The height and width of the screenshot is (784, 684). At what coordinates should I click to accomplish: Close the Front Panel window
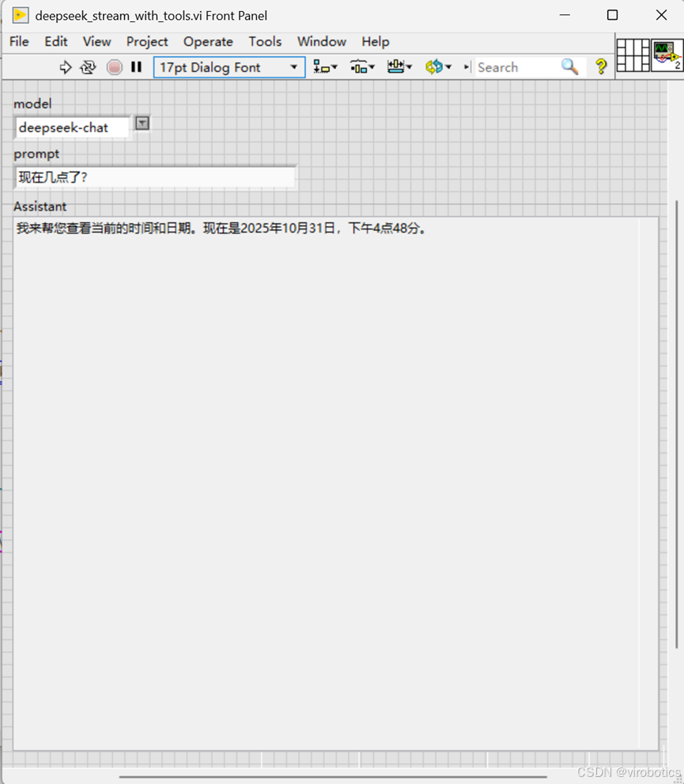[661, 16]
